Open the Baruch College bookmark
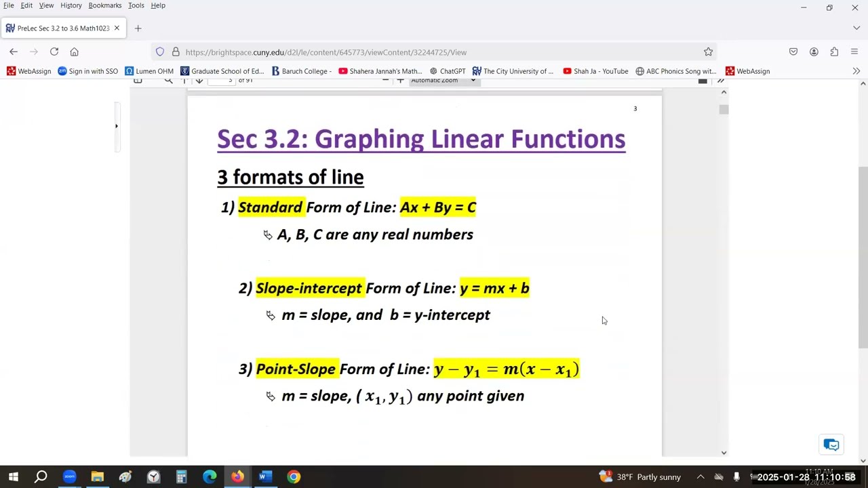868x488 pixels. coord(302,70)
